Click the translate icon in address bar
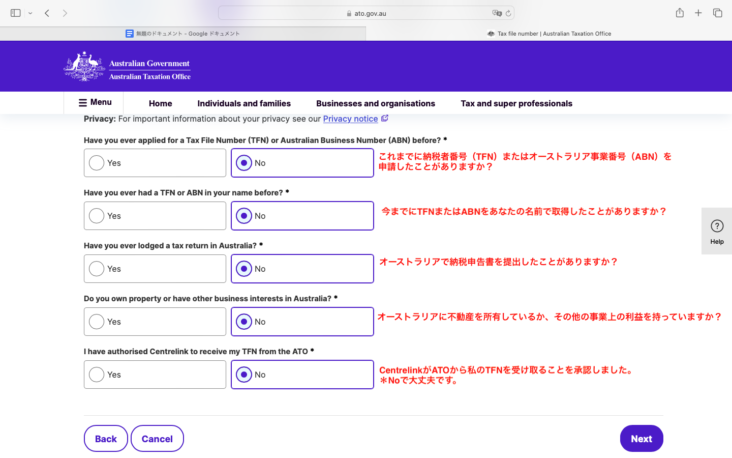Image resolution: width=732 pixels, height=458 pixels. (496, 13)
